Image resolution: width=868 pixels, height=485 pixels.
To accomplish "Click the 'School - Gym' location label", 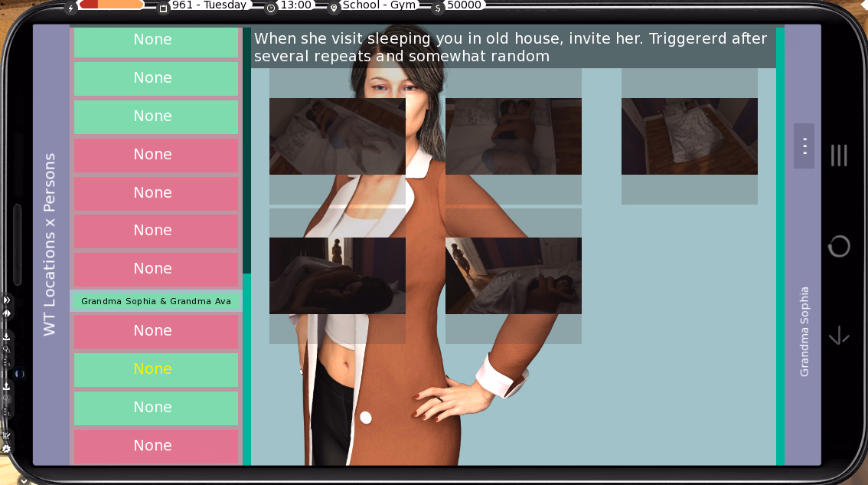I will point(379,5).
